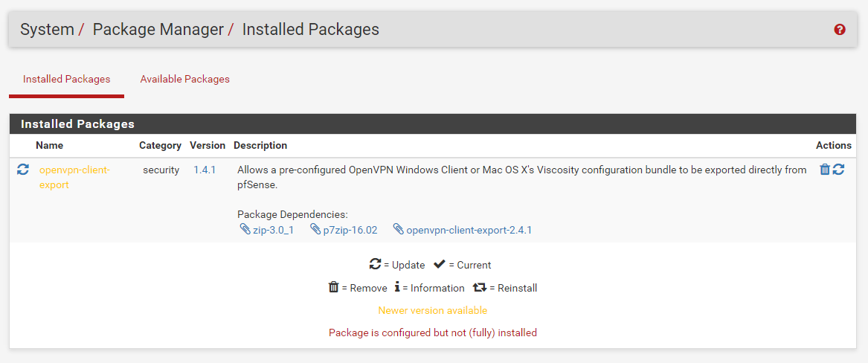Select the Installed Packages tab
The height and width of the screenshot is (363, 868).
click(x=66, y=79)
